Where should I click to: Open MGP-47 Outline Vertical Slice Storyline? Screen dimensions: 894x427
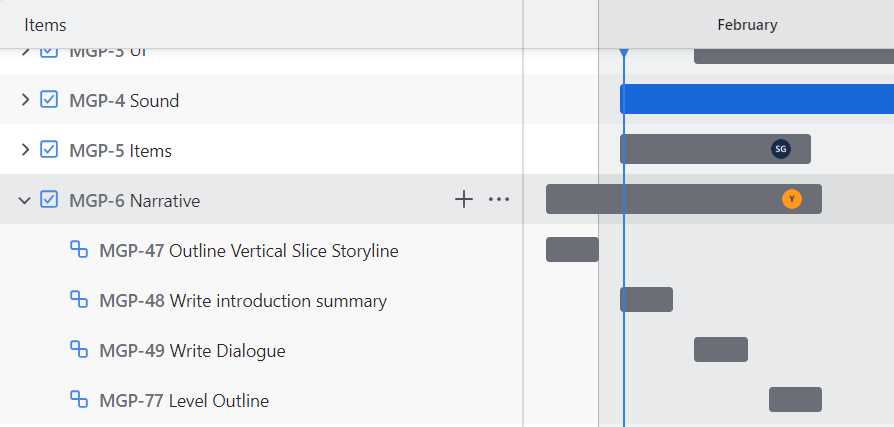pyautogui.click(x=249, y=251)
